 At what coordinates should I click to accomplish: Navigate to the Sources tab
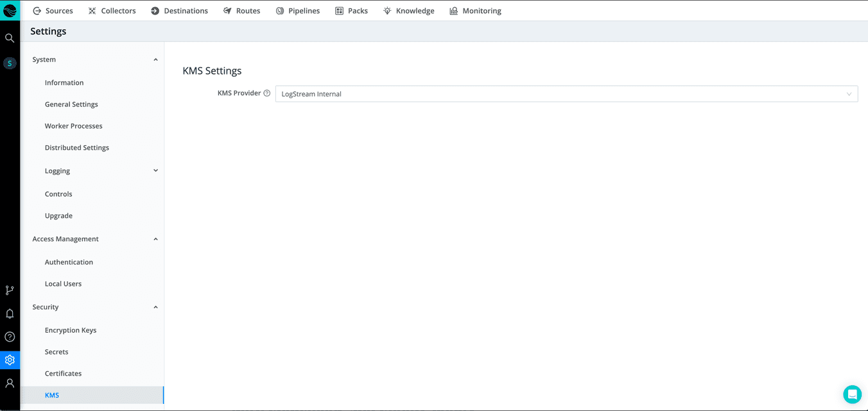coord(53,11)
